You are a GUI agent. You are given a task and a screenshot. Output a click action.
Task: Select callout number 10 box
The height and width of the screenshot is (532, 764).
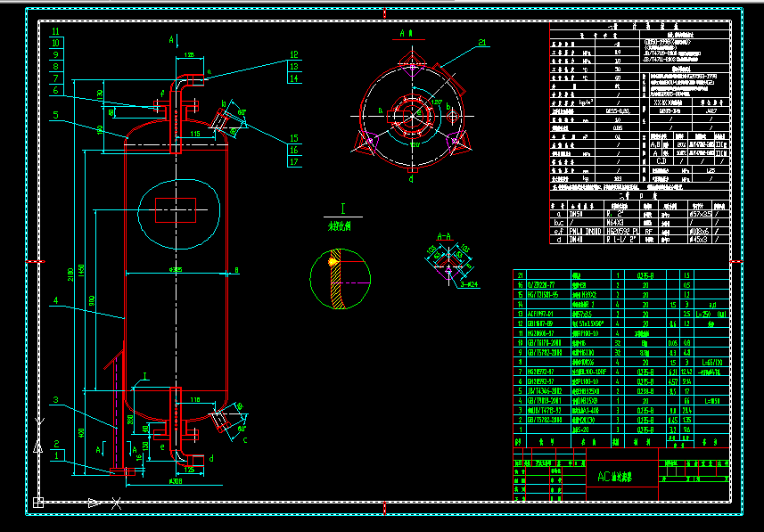[56, 44]
